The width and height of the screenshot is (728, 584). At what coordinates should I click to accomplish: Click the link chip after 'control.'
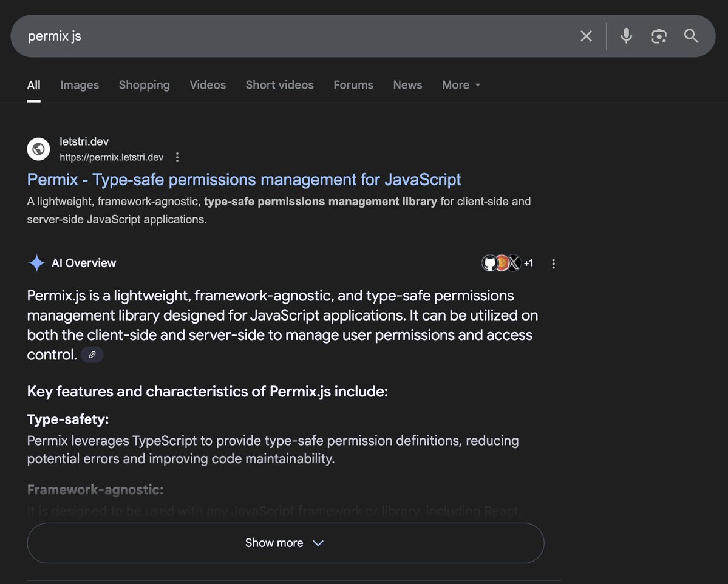click(x=92, y=355)
